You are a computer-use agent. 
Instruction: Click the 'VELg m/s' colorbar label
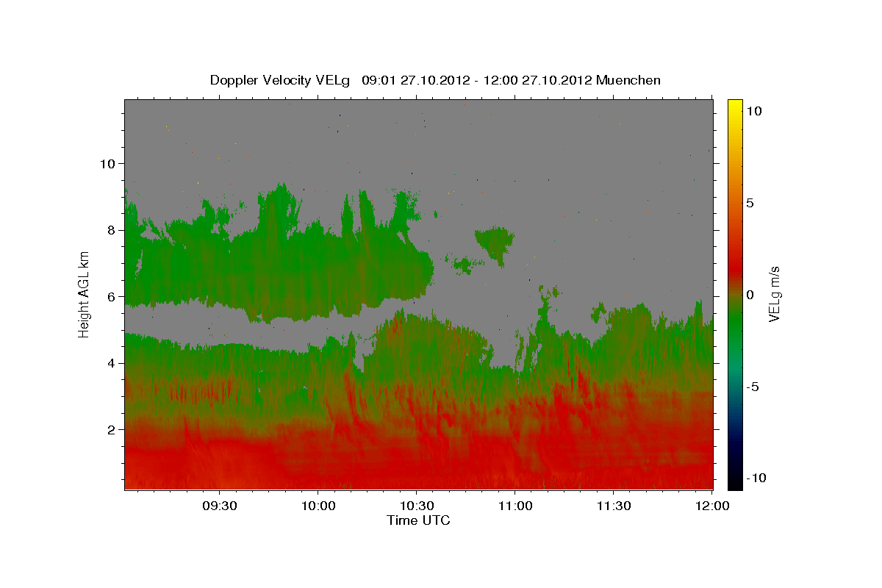(x=775, y=294)
